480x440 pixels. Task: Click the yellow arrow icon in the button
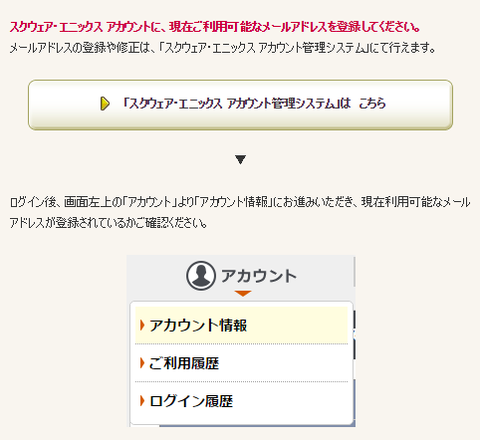105,103
